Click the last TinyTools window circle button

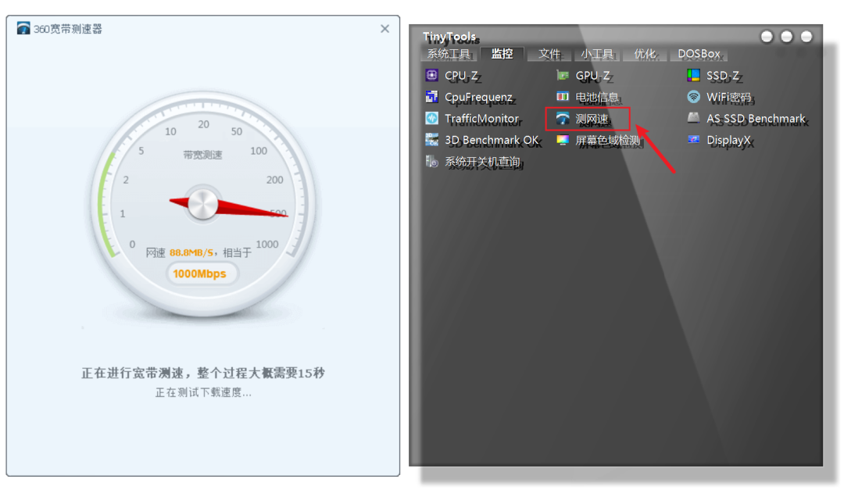click(x=806, y=36)
